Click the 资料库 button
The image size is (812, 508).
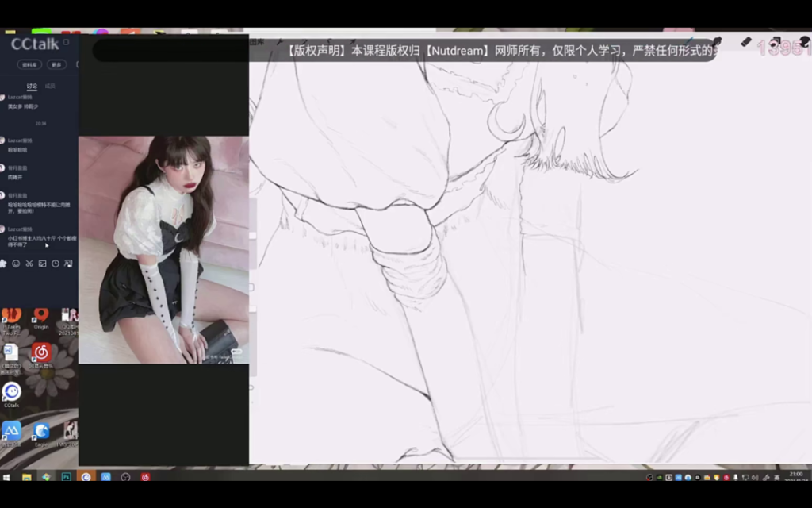click(30, 65)
